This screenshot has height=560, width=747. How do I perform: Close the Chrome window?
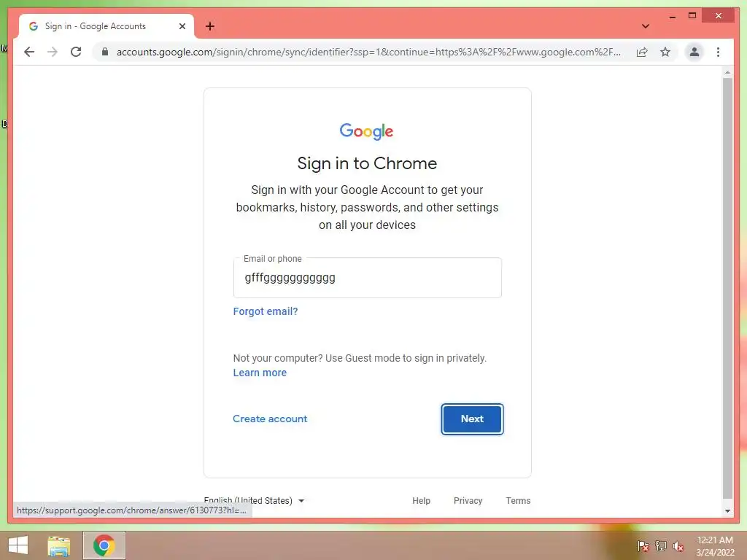(719, 16)
